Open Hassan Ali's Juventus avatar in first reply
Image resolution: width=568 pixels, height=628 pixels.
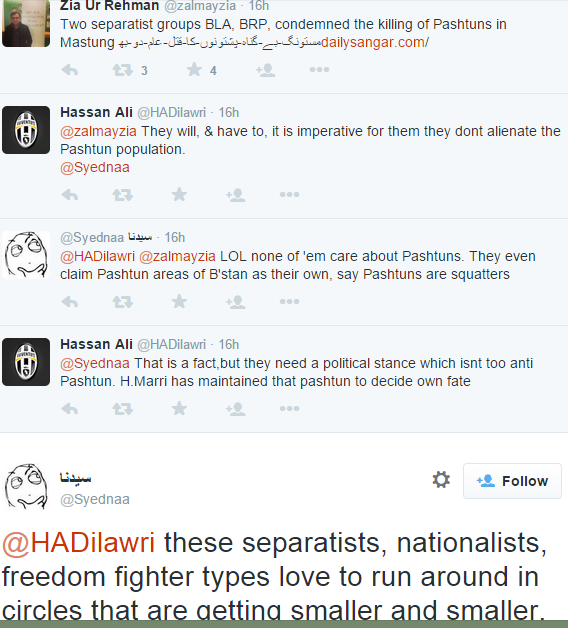point(26,130)
